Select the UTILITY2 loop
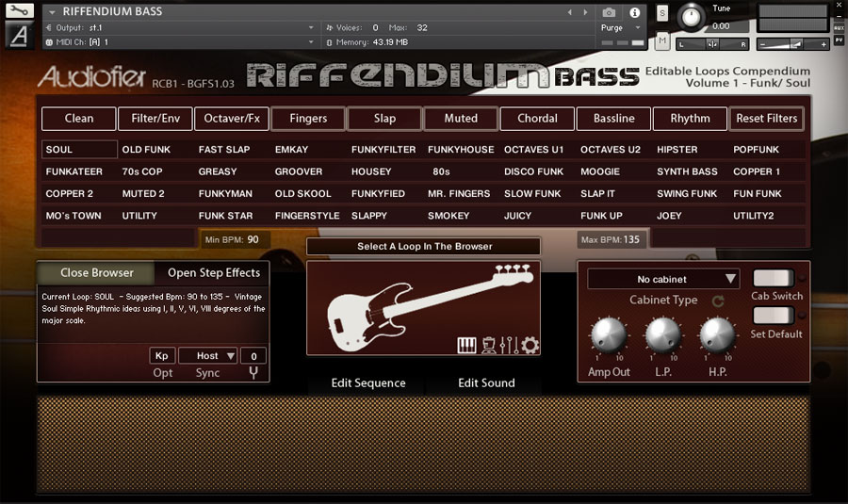Image resolution: width=848 pixels, height=504 pixels. pos(754,216)
